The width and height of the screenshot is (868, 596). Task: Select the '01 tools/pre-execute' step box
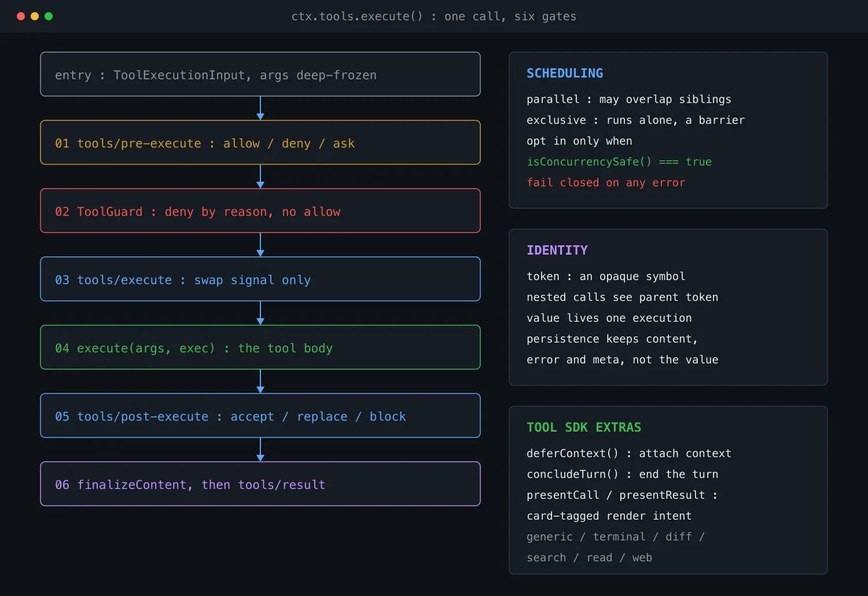tap(260, 142)
